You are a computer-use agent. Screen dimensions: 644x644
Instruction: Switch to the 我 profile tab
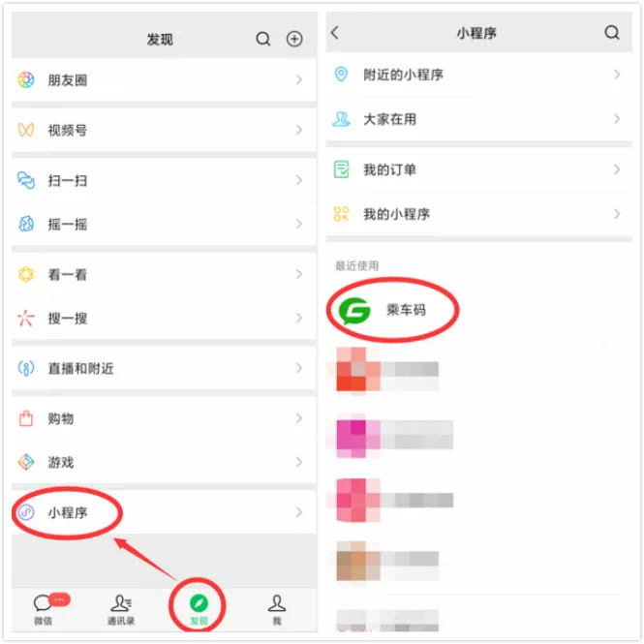(x=277, y=610)
